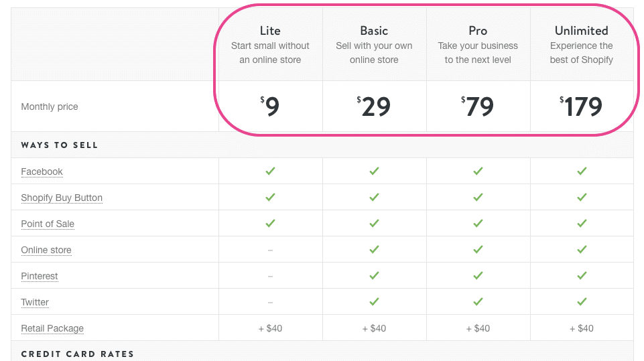The width and height of the screenshot is (644, 361).
Task: Select the Basic plan heading
Action: tap(374, 31)
